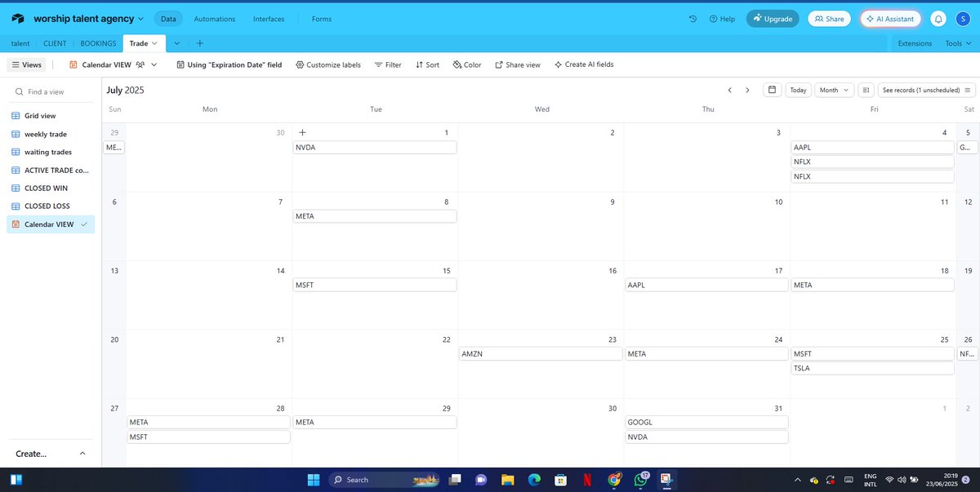Show hidden system tray icons

(x=798, y=480)
